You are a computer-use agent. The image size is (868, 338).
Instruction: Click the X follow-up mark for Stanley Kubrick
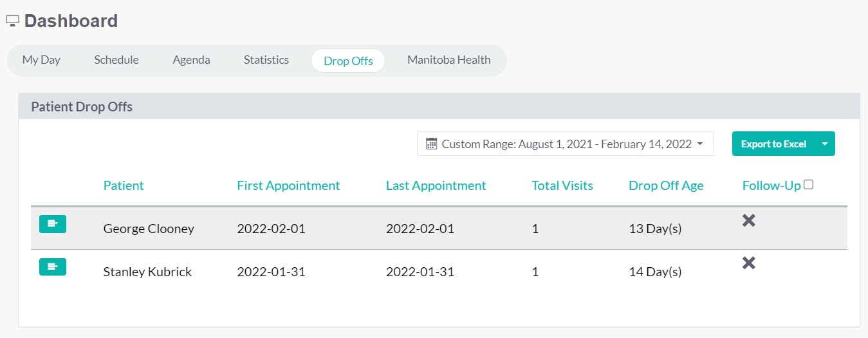click(748, 263)
